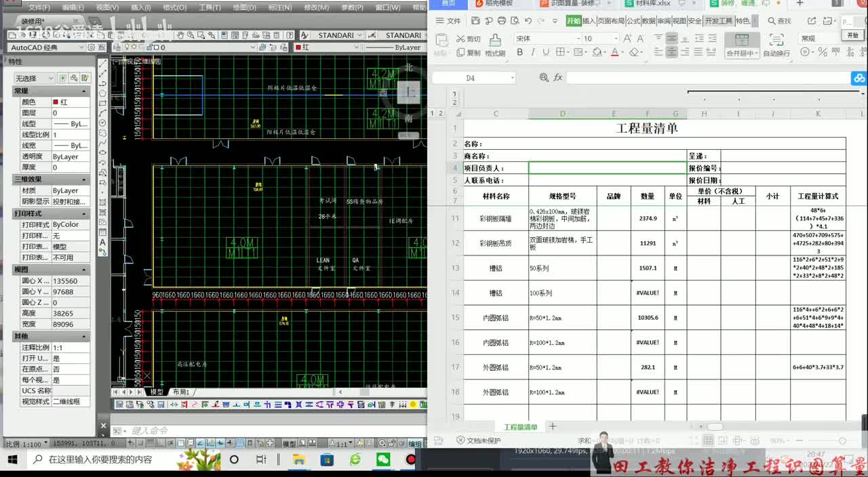Click the Underline icon in WPS ribbon
Screen dimensions: 868x477
pyautogui.click(x=546, y=52)
